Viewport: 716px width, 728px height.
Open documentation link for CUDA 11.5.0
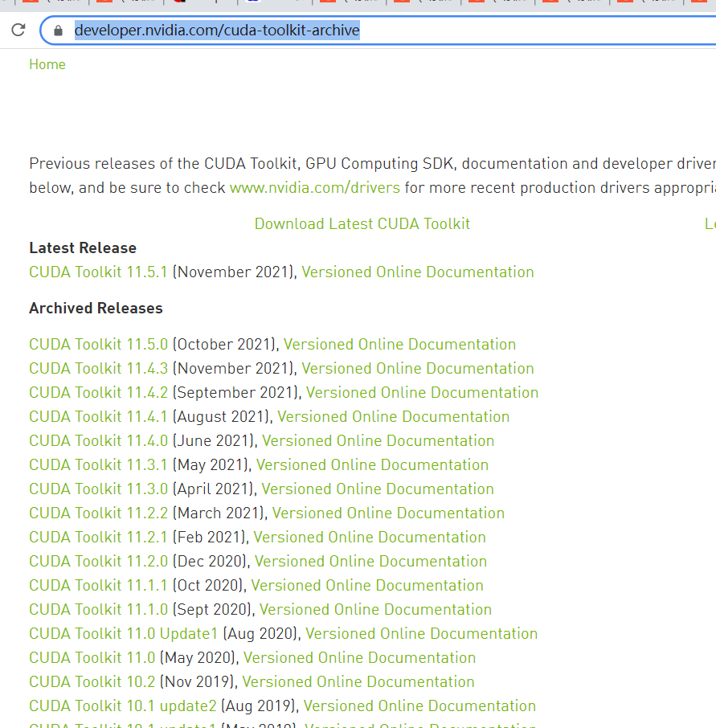tap(400, 345)
